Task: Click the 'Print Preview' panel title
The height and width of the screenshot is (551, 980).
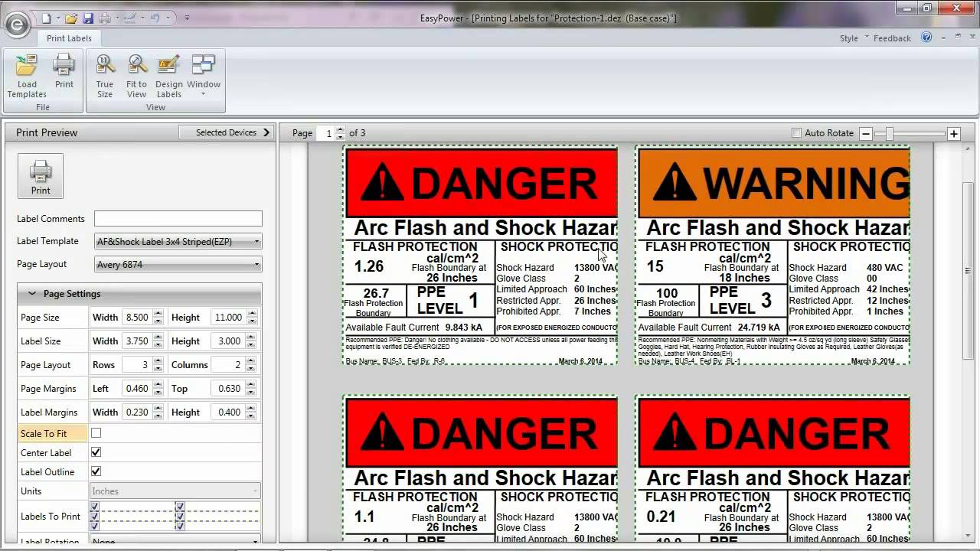Action: [47, 132]
